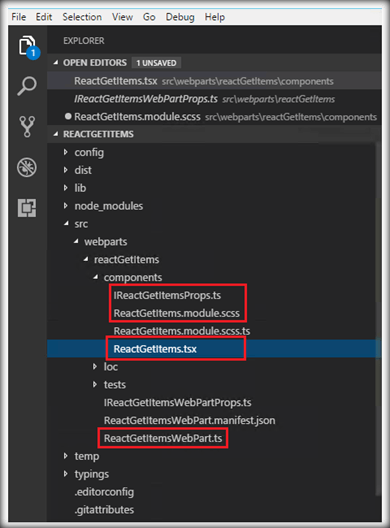The image size is (390, 528).
Task: Collapse the OPEN EDITORS section
Action: [x=56, y=63]
